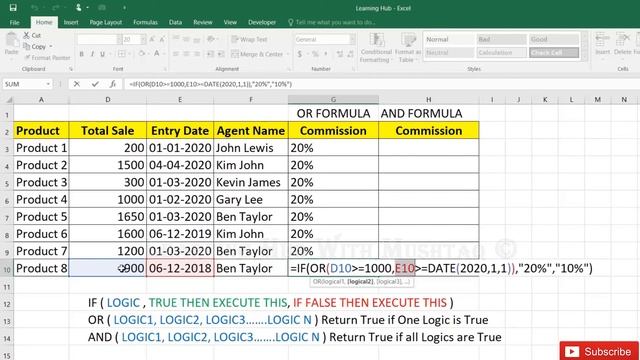Select the Format Painter brush
This screenshot has width=640, height=360.
(27, 58)
